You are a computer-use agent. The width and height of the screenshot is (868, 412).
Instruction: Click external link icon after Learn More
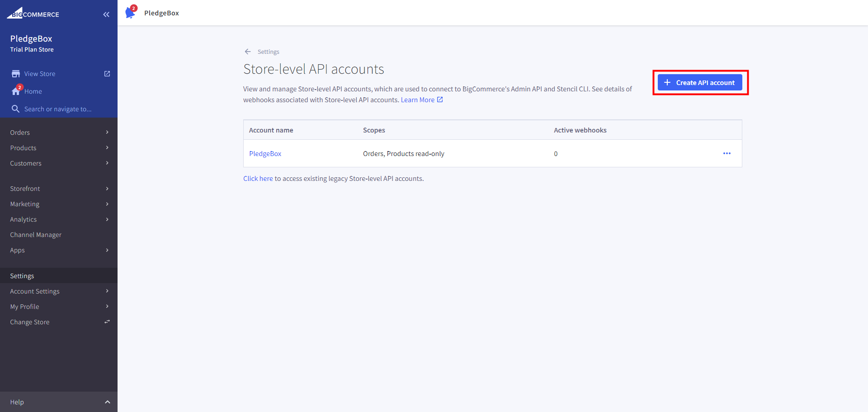click(440, 99)
